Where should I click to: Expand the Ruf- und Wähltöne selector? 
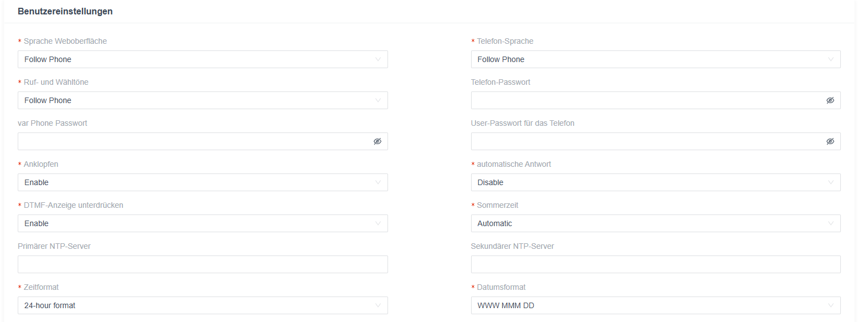[203, 100]
